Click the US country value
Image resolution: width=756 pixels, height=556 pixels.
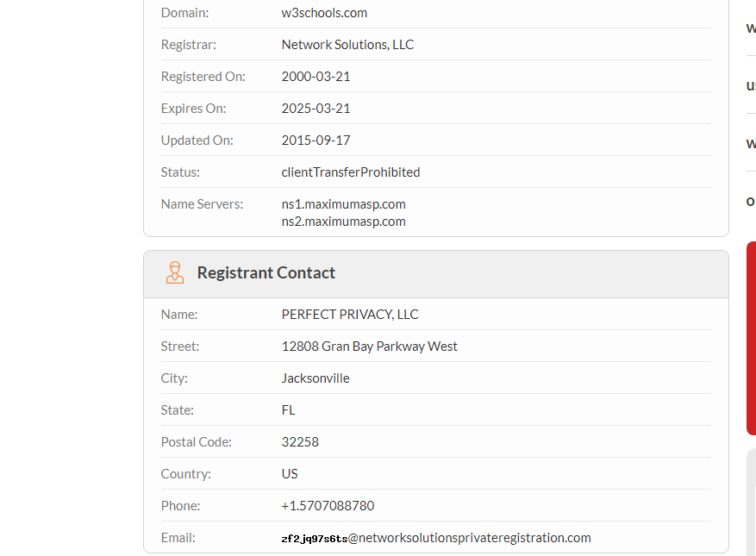point(290,474)
